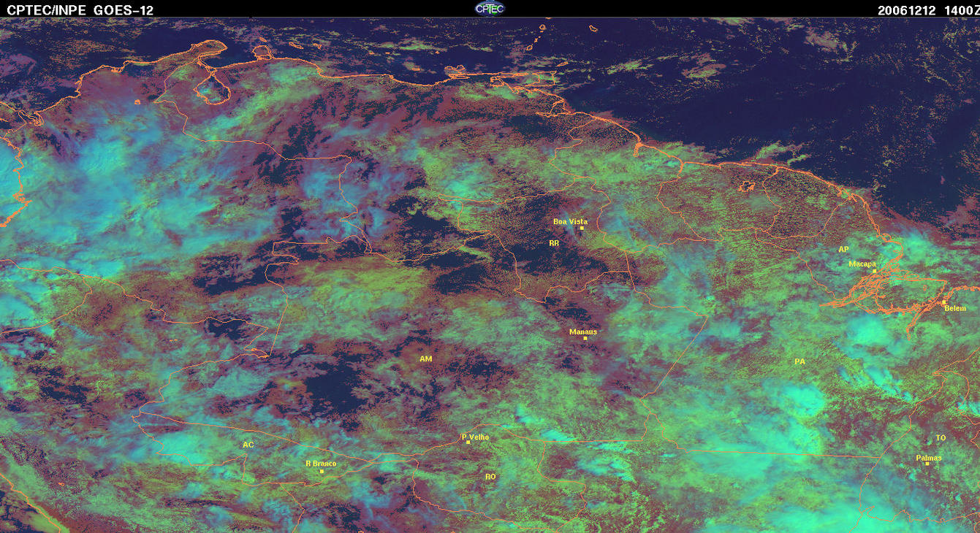This screenshot has height=533, width=980.
Task: Click the 'AM' state label
Action: [x=426, y=358]
